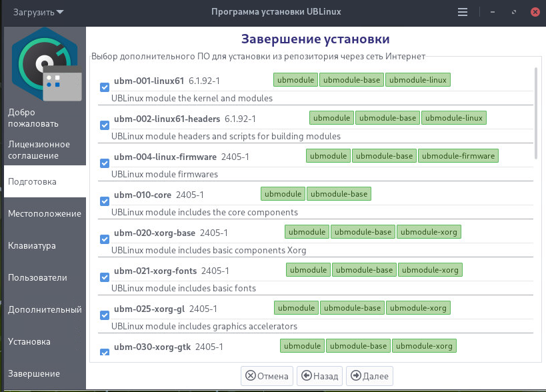Click the ubm-002-linux61-headers package name

pos(167,119)
